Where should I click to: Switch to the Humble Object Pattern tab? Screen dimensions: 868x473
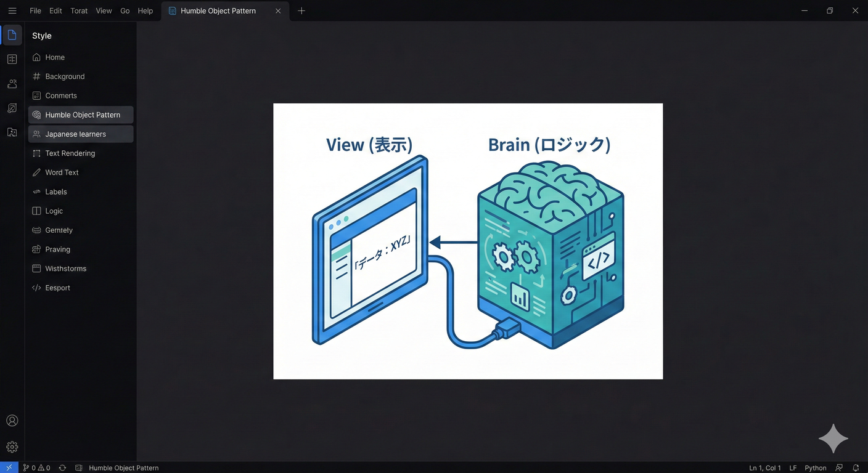pos(218,10)
